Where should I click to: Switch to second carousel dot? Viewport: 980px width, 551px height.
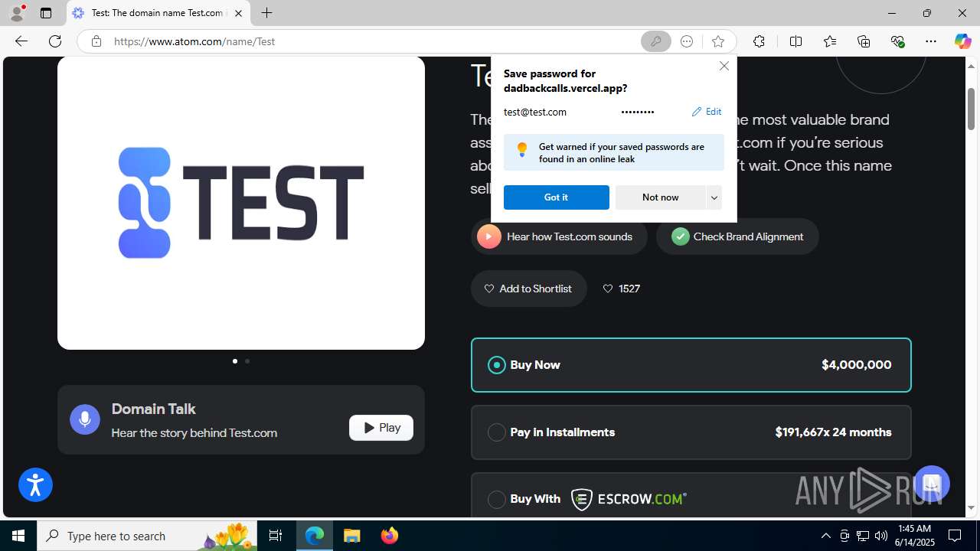(247, 361)
